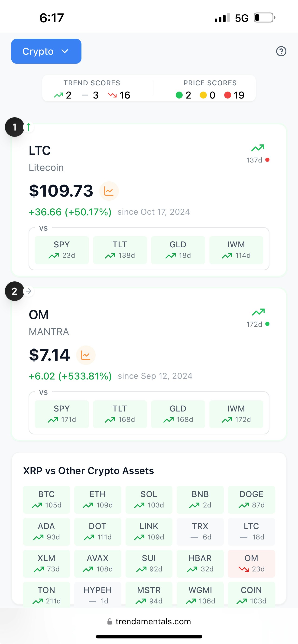
Task: Open the red OM 23d comparison tile
Action: 251,564
